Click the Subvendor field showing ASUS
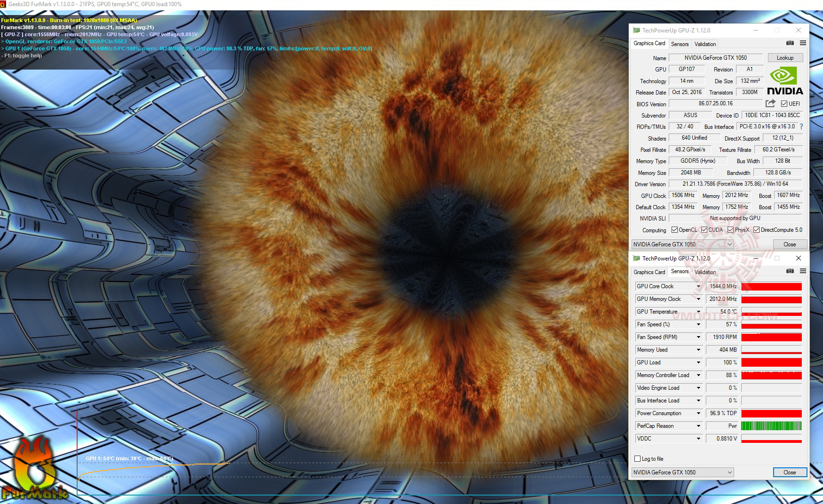The width and height of the screenshot is (823, 504). point(690,115)
